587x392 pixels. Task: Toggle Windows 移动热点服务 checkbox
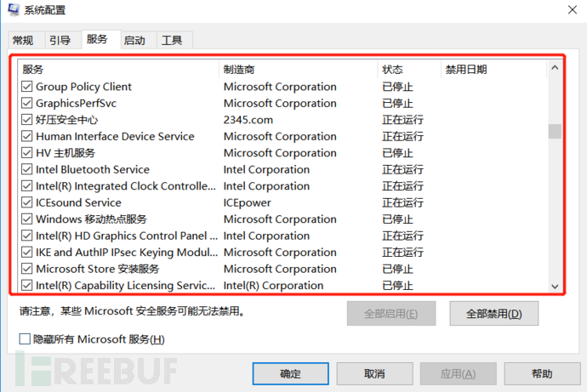pos(26,219)
